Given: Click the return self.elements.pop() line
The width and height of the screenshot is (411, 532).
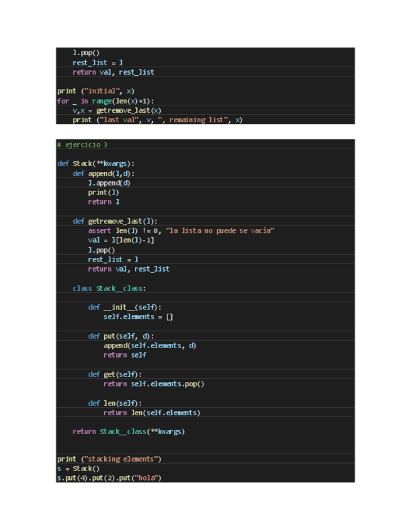Looking at the screenshot, I should (x=154, y=384).
